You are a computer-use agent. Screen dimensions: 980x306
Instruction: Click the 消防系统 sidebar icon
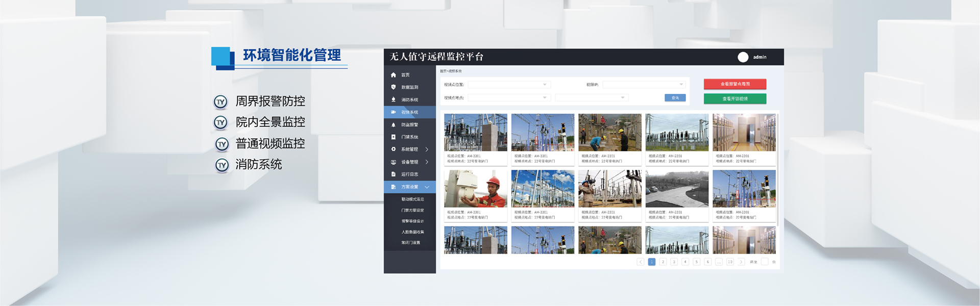[393, 100]
